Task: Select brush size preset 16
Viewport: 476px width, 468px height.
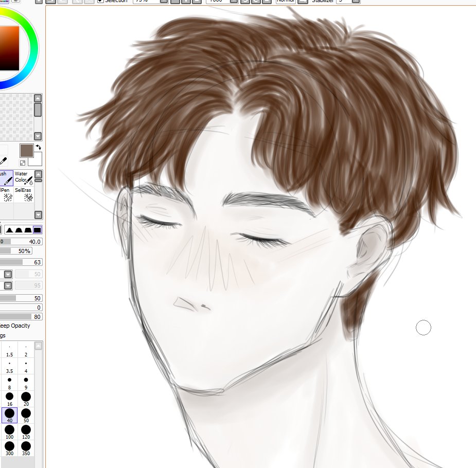Action: [x=9, y=400]
